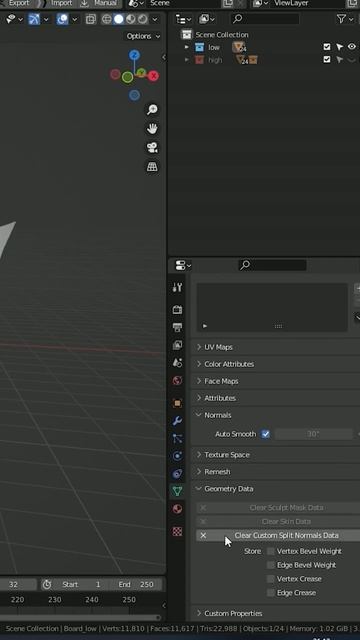Viewport: 360px width, 640px height.
Task: Toggle exclude checkbox for high collection
Action: 327,60
